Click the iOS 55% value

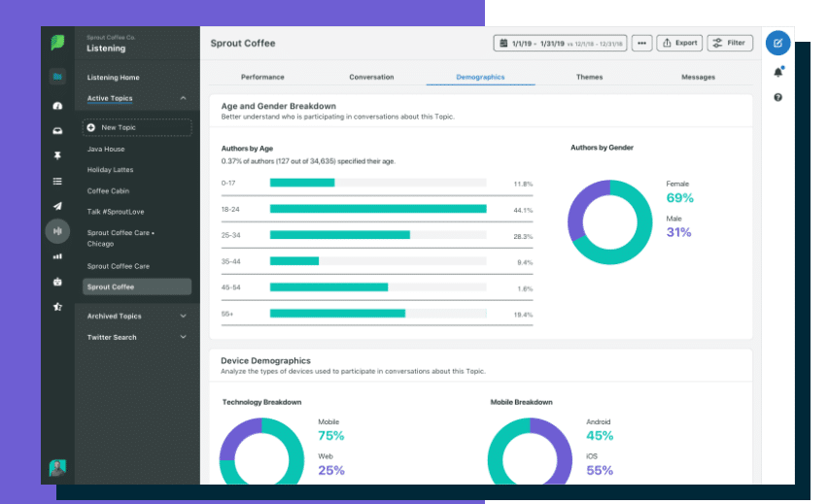[x=600, y=471]
